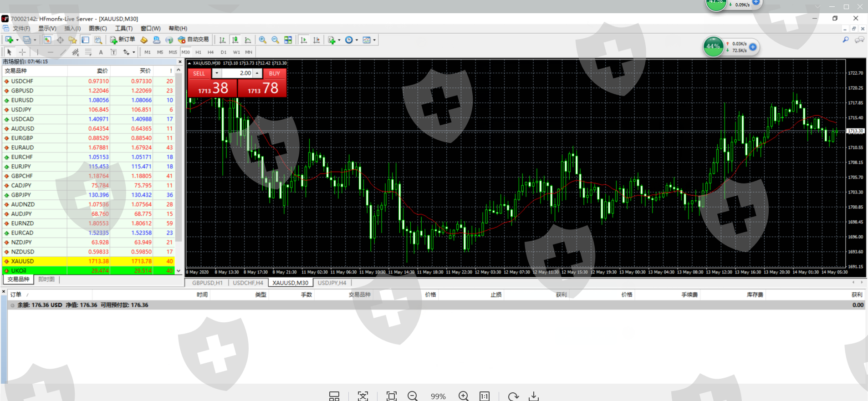The image size is (868, 401).
Task: Click the Profiles toolbar icon
Action: (27, 40)
